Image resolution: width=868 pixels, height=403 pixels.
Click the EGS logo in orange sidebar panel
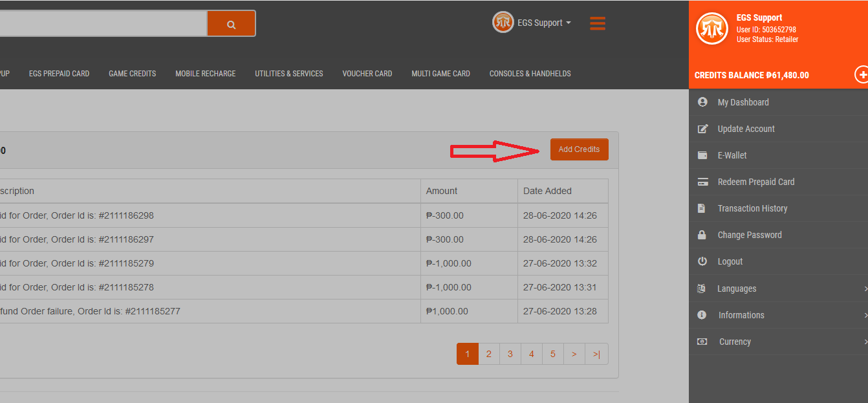[x=712, y=29]
